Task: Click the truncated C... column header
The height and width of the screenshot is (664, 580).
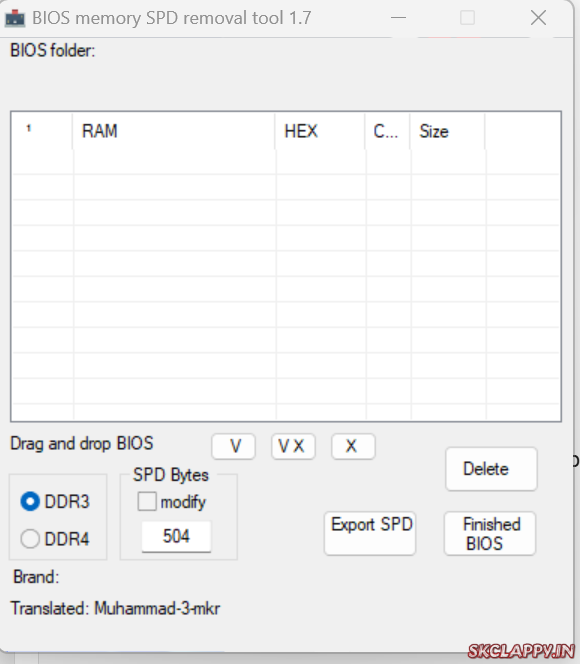Action: click(387, 131)
